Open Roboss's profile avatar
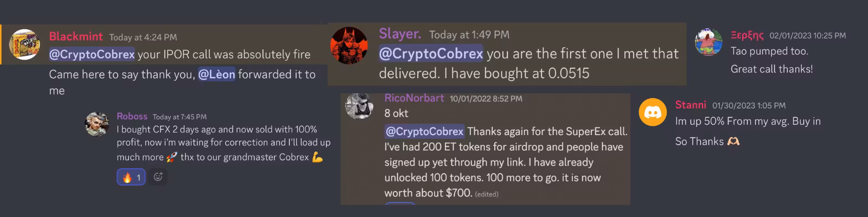The height and width of the screenshot is (217, 868). click(x=97, y=124)
